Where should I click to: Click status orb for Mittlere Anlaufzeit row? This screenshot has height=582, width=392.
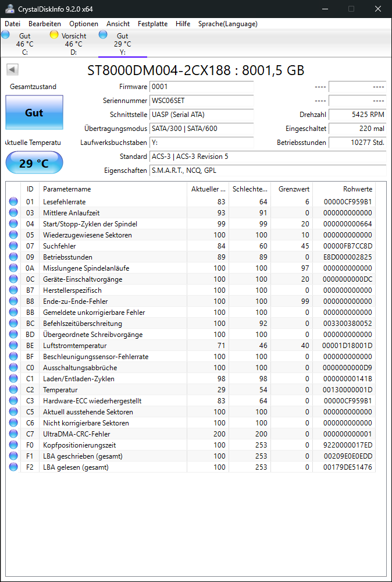tap(13, 213)
